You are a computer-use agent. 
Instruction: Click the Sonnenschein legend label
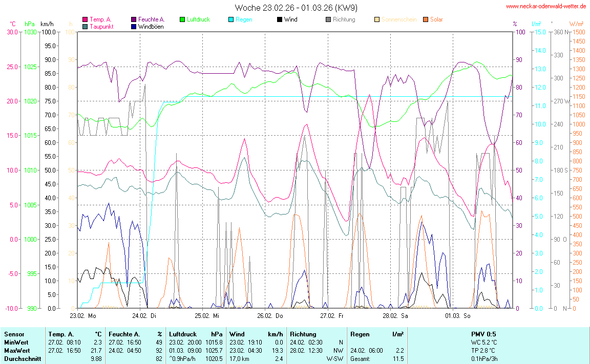pyautogui.click(x=399, y=20)
